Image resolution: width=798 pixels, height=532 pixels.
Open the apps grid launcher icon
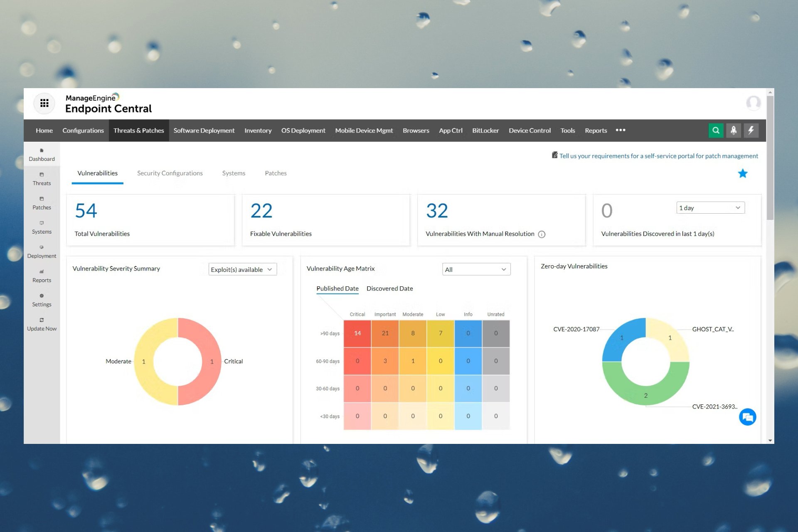[44, 103]
